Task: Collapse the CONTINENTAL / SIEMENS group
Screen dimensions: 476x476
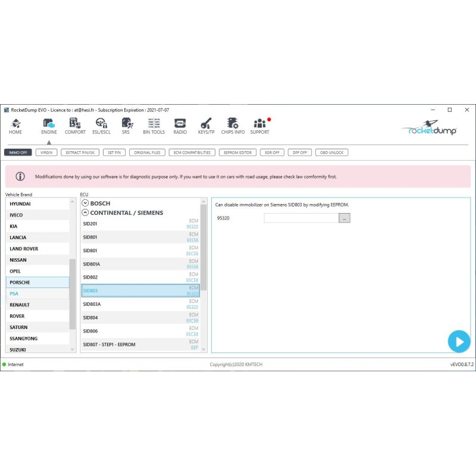Action: coord(86,212)
